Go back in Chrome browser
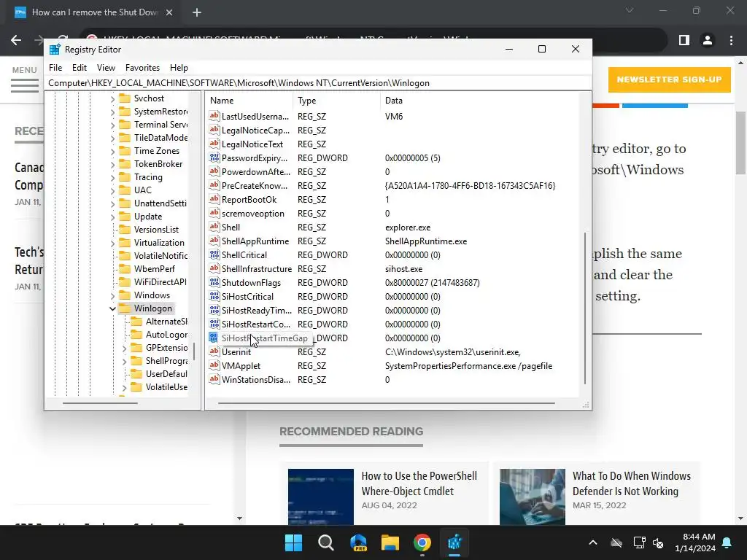 (16, 41)
